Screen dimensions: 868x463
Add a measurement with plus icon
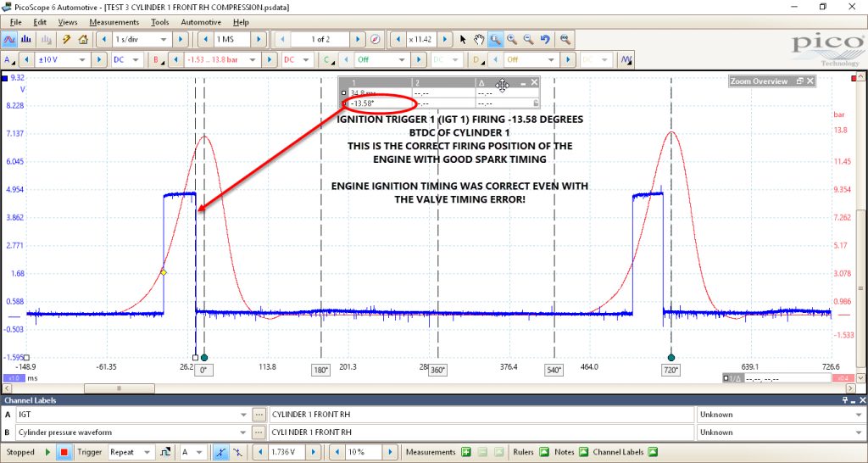[x=466, y=452]
